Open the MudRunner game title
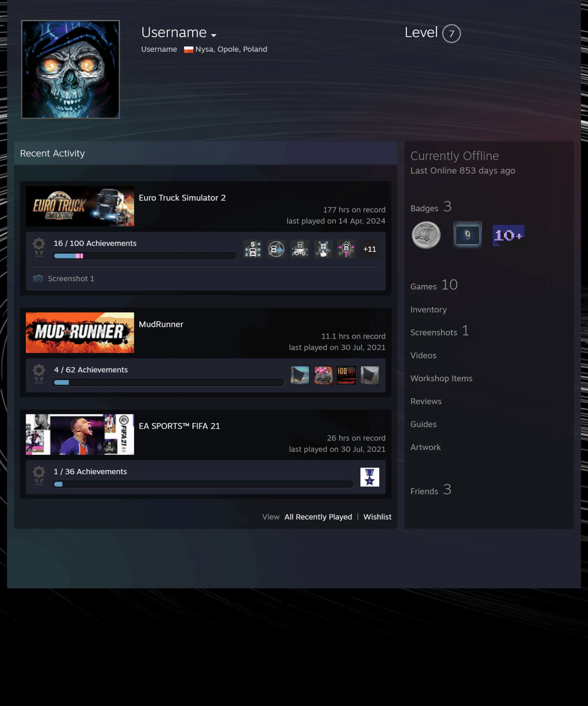 [161, 324]
